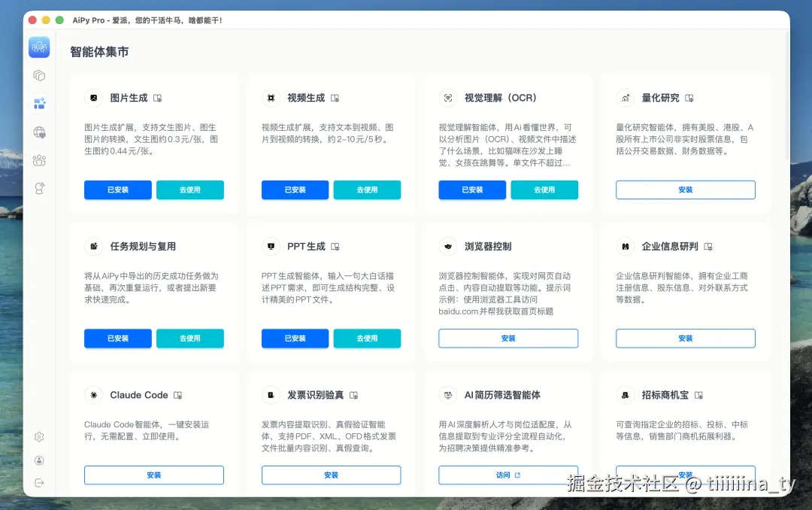The height and width of the screenshot is (510, 812).
Task: Open Settings gear at sidebar bottom
Action: click(x=39, y=436)
